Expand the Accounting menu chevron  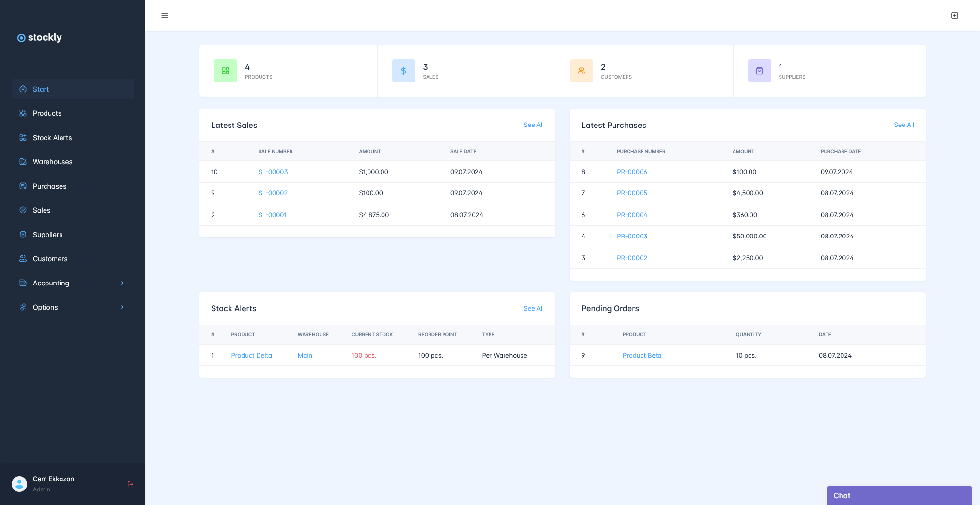pyautogui.click(x=122, y=283)
